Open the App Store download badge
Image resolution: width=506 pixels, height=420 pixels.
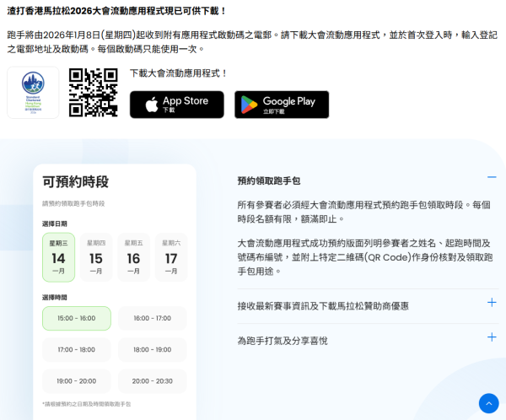[177, 105]
